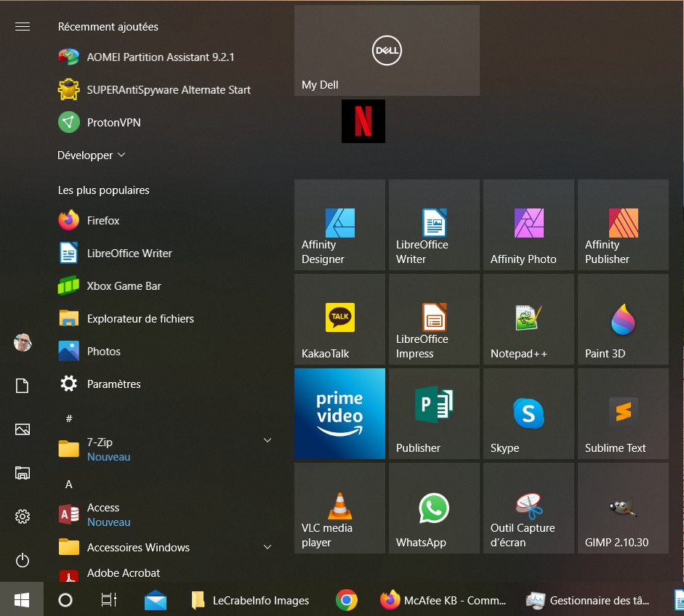Open Access in the app list
This screenshot has width=684, height=616.
[x=166, y=514]
